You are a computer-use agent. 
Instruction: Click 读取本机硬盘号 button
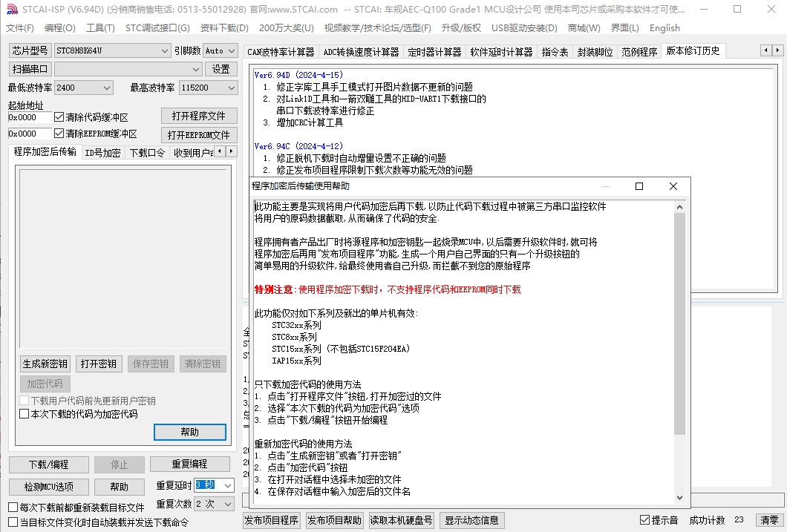pos(401,520)
